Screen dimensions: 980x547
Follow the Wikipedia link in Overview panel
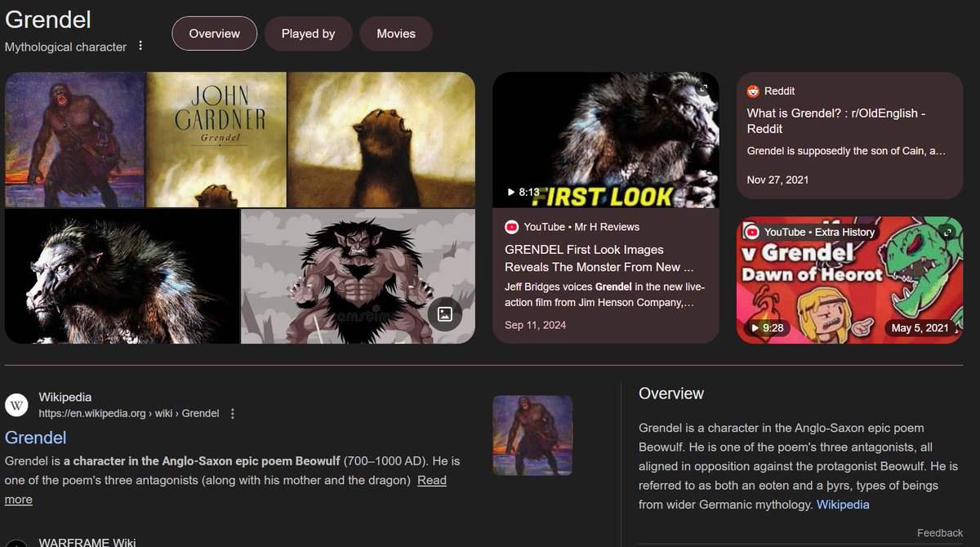tap(843, 505)
